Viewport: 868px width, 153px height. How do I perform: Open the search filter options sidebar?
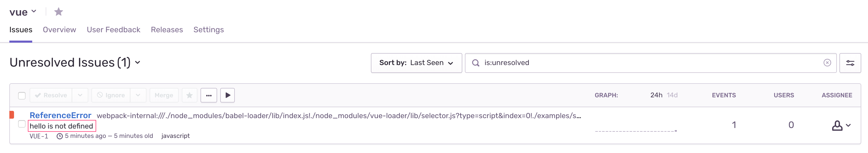(x=850, y=63)
